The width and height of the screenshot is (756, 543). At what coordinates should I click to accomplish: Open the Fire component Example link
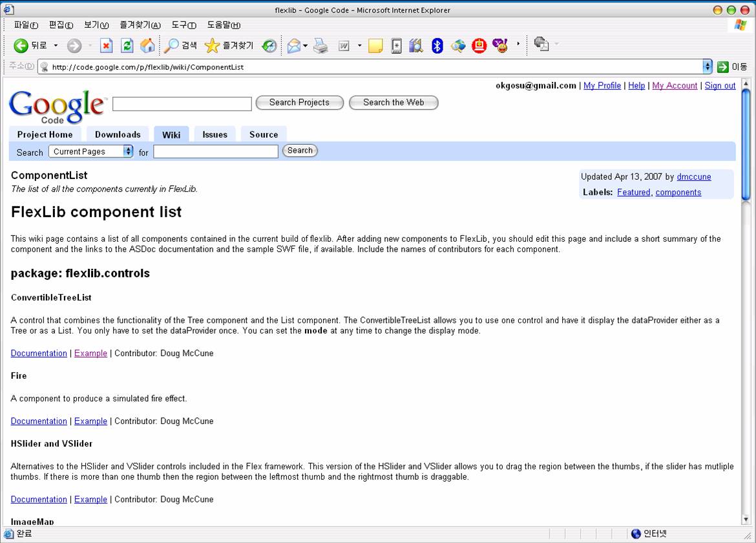pyautogui.click(x=90, y=421)
